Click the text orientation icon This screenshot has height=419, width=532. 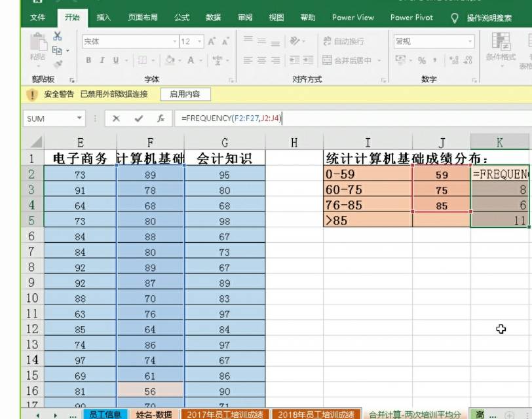[x=294, y=41]
